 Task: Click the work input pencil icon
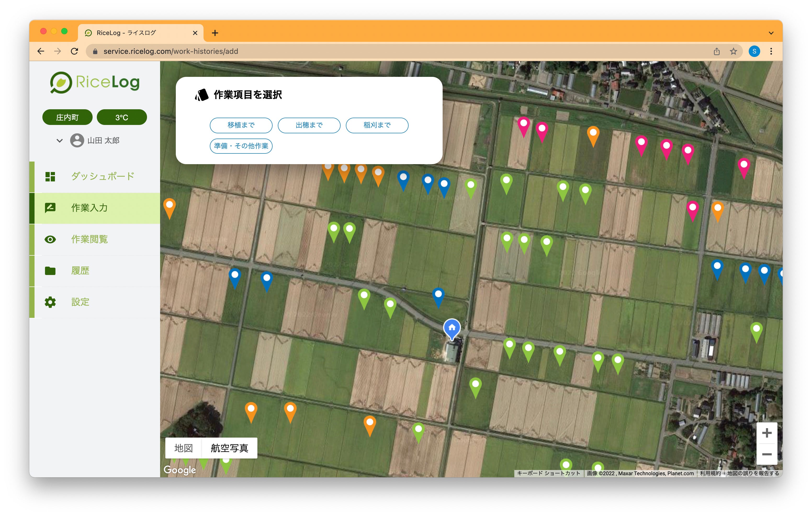tap(50, 208)
